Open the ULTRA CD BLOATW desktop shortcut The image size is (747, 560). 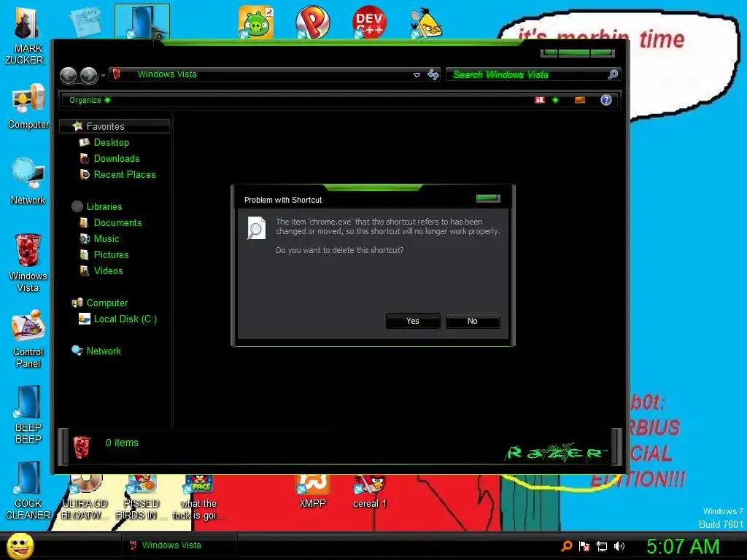point(85,497)
